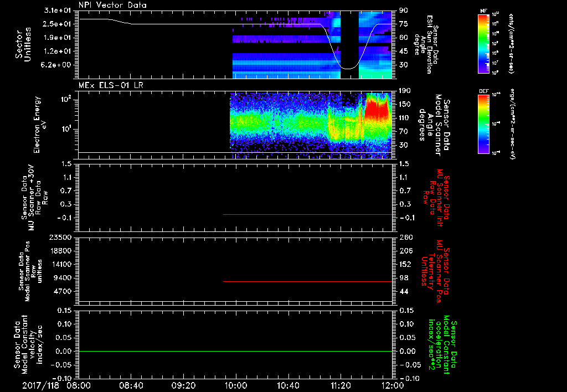Click the '08:40' time axis label
The height and width of the screenshot is (392, 567).
tap(131, 385)
